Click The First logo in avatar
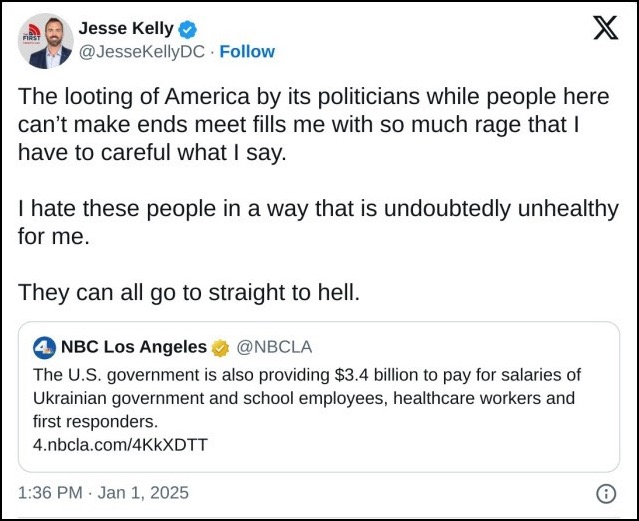 [31, 34]
